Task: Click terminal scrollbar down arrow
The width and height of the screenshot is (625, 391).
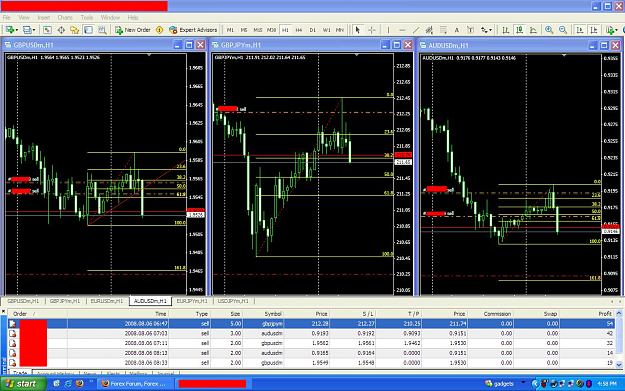Action: pyautogui.click(x=619, y=364)
